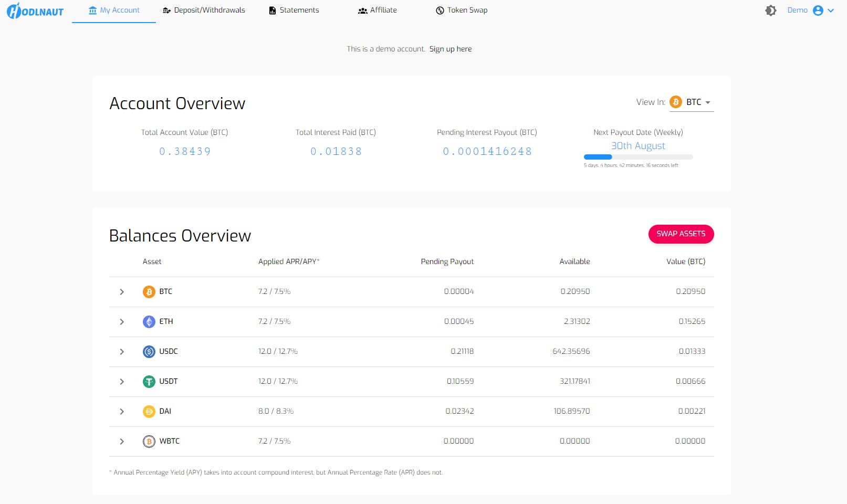This screenshot has width=847, height=504.
Task: Click the Affiliate people icon
Action: pos(362,10)
